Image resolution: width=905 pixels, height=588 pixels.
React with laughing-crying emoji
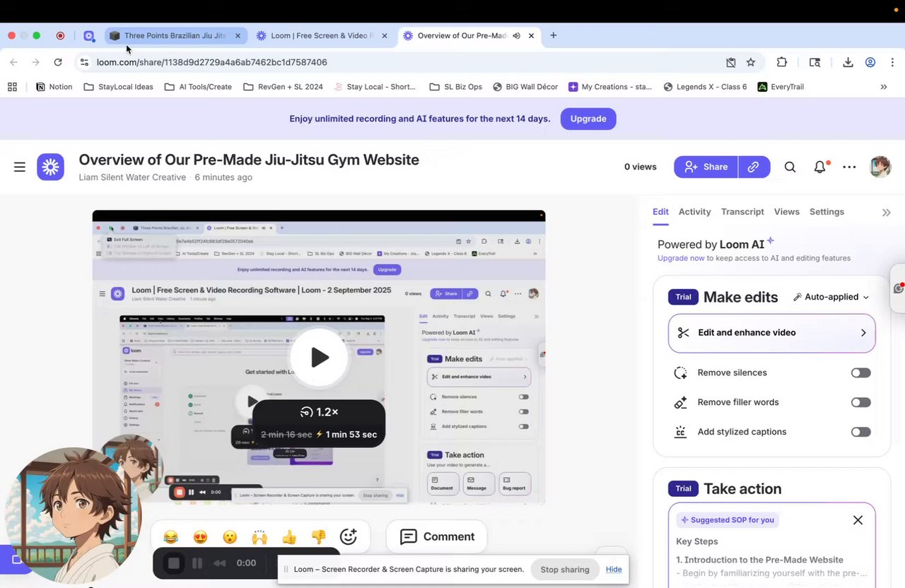170,537
